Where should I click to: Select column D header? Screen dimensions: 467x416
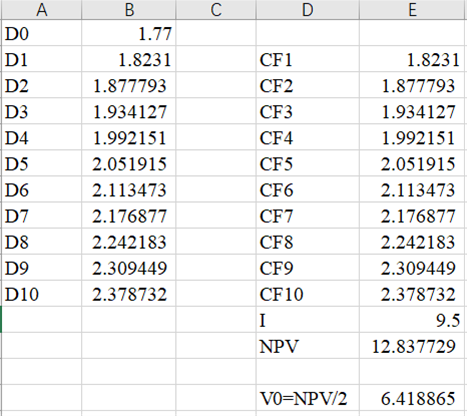point(308,10)
